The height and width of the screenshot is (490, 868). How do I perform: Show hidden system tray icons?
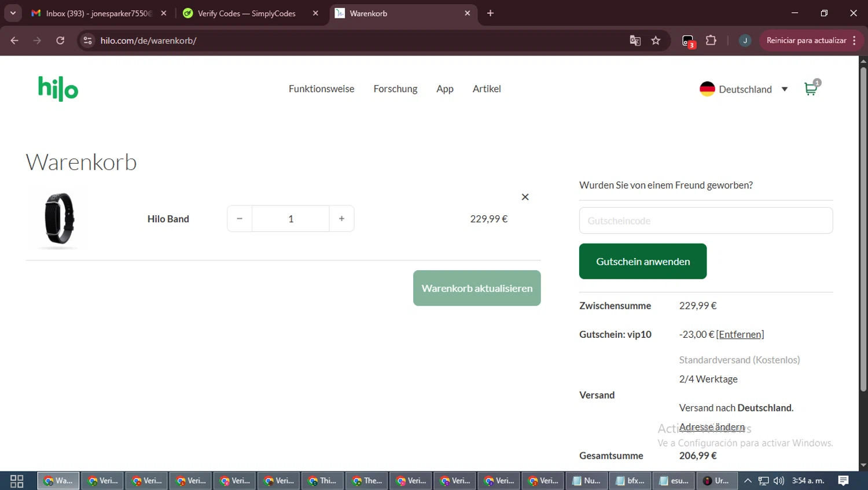(x=748, y=481)
